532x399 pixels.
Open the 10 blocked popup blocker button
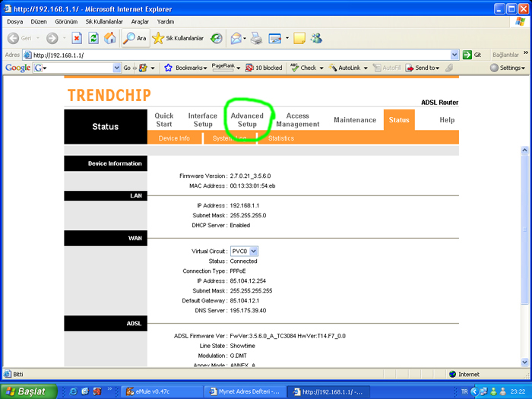[264, 68]
